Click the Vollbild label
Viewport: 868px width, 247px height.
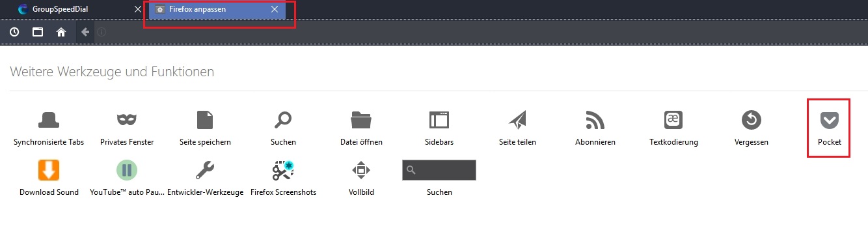tap(361, 192)
